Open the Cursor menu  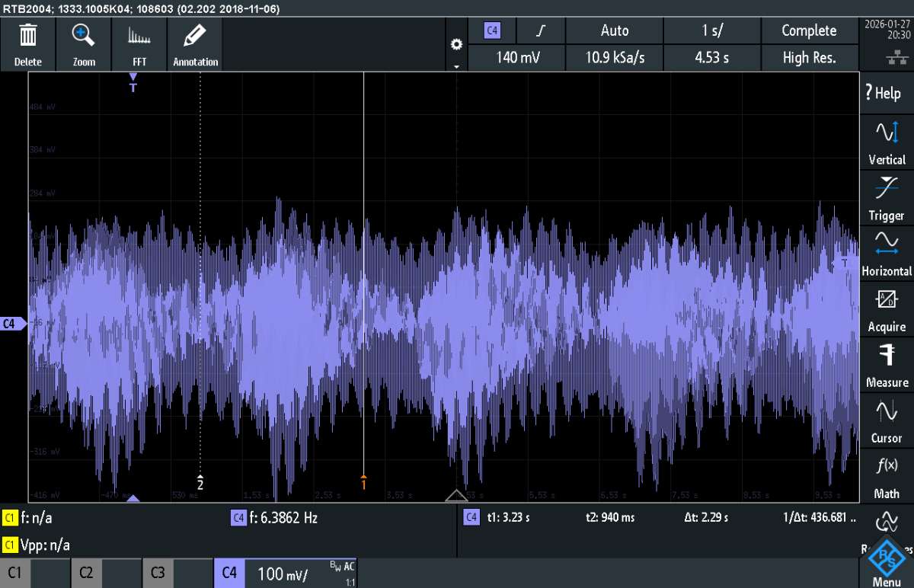(887, 420)
